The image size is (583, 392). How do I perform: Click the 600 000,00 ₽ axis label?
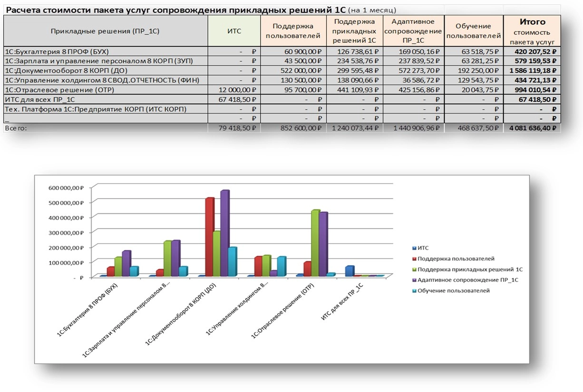tap(66, 188)
